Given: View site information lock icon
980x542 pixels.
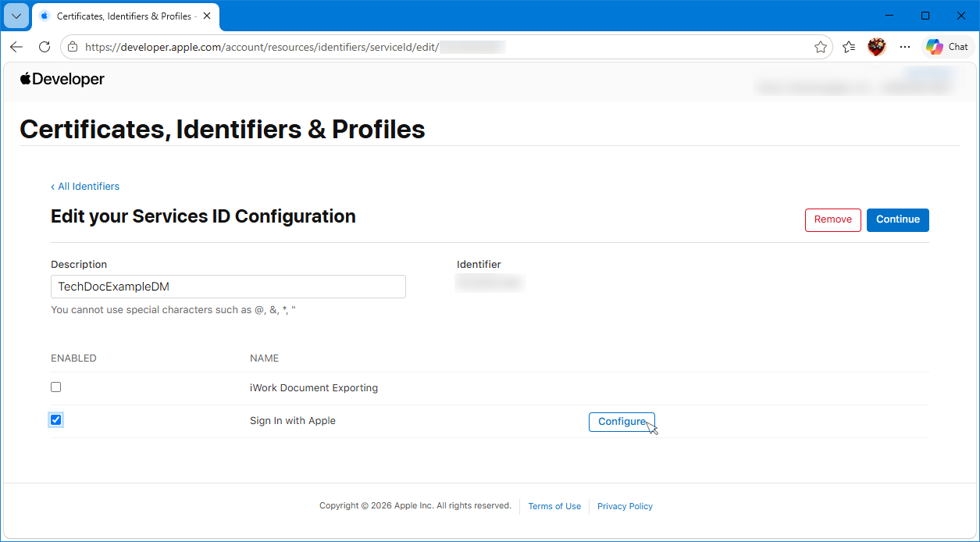Looking at the screenshot, I should click(73, 47).
